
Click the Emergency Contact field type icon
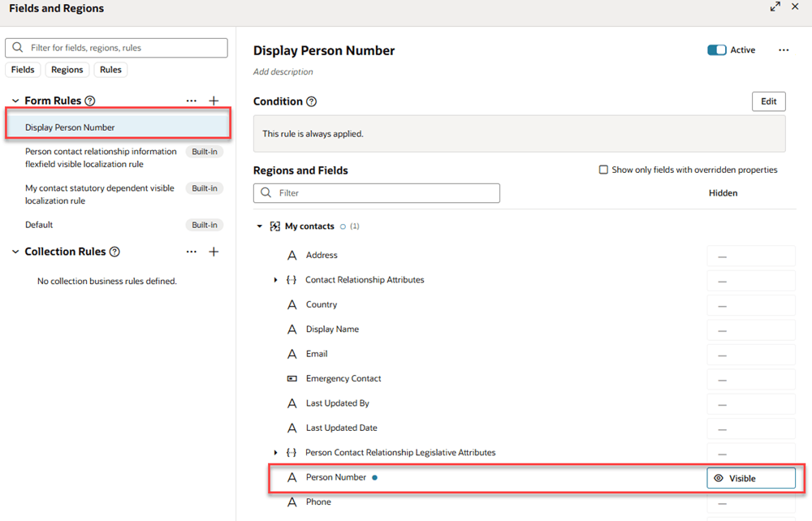pyautogui.click(x=292, y=379)
